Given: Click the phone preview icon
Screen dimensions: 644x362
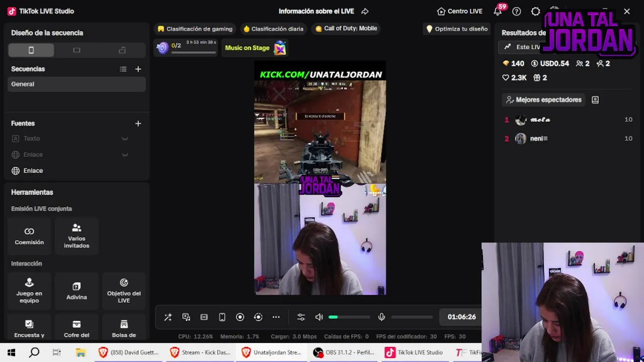Looking at the screenshot, I should 222,317.
